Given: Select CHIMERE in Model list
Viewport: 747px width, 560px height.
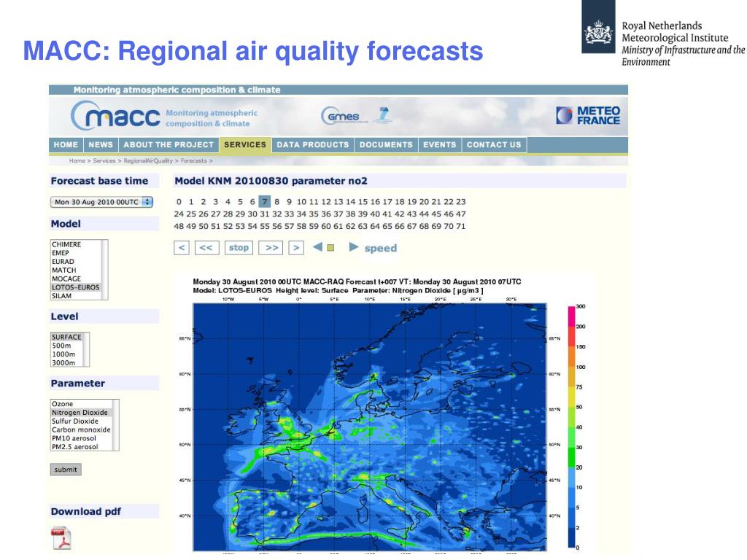Looking at the screenshot, I should tap(76, 244).
